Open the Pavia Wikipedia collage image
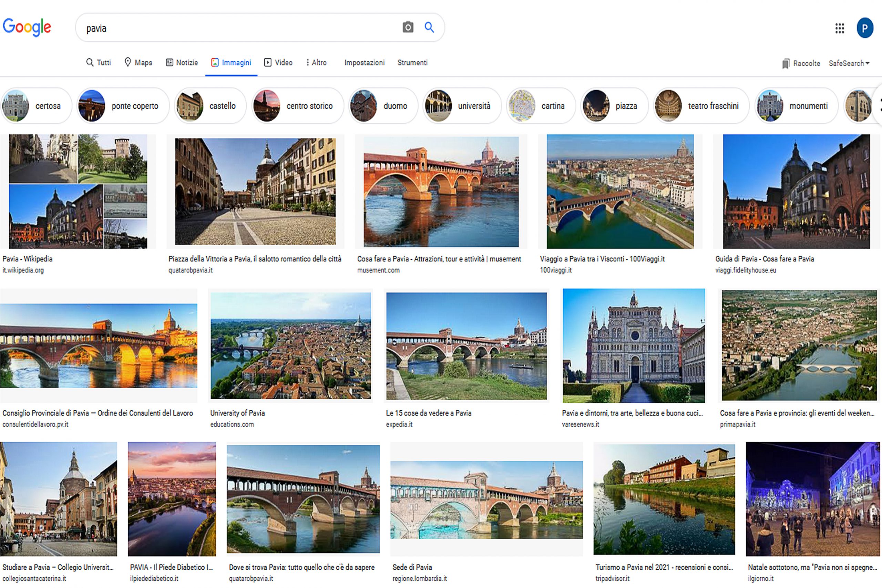This screenshot has width=882, height=588. pos(78,191)
